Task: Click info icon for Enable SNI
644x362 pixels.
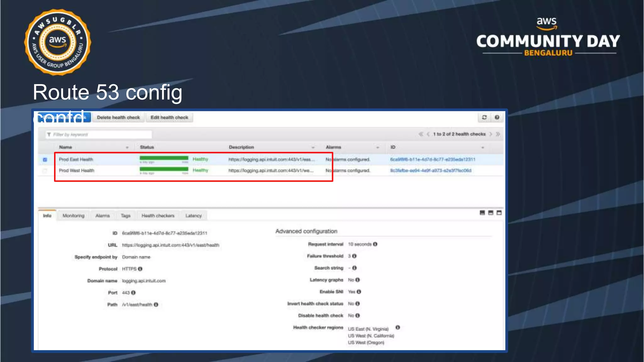Action: 359,292
